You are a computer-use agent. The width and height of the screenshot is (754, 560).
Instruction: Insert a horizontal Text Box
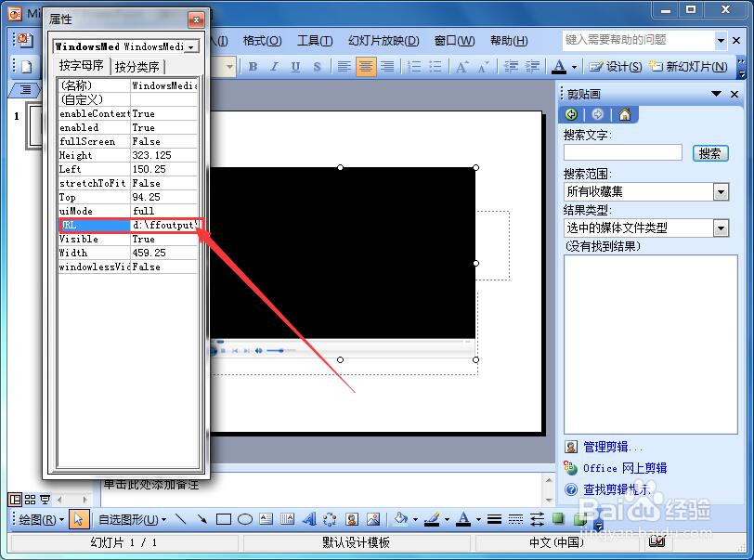[266, 519]
